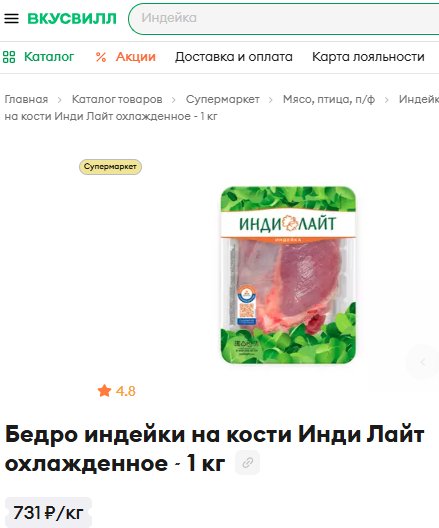439x528 pixels.
Task: Click the ВкусВилл logo
Action: point(72,18)
